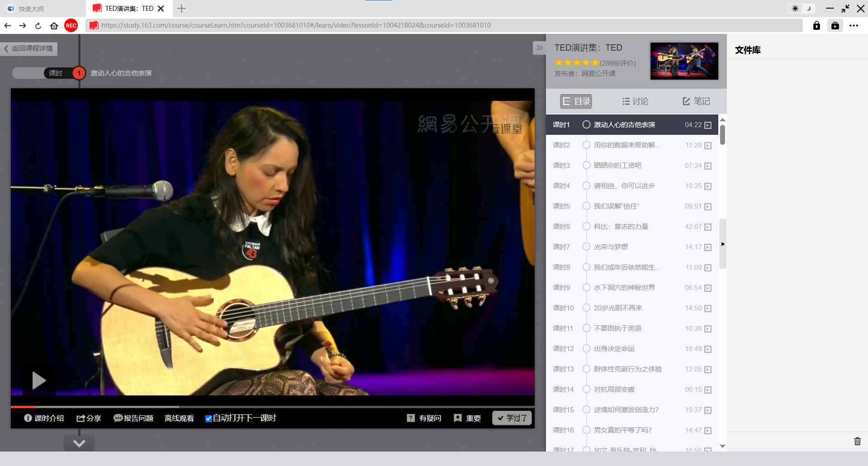
Task: Open the camera capture icon in toolbar
Action: 835,26
